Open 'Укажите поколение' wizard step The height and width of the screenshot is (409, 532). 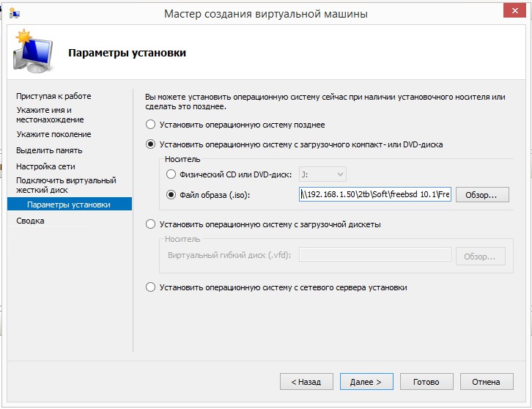pyautogui.click(x=53, y=134)
